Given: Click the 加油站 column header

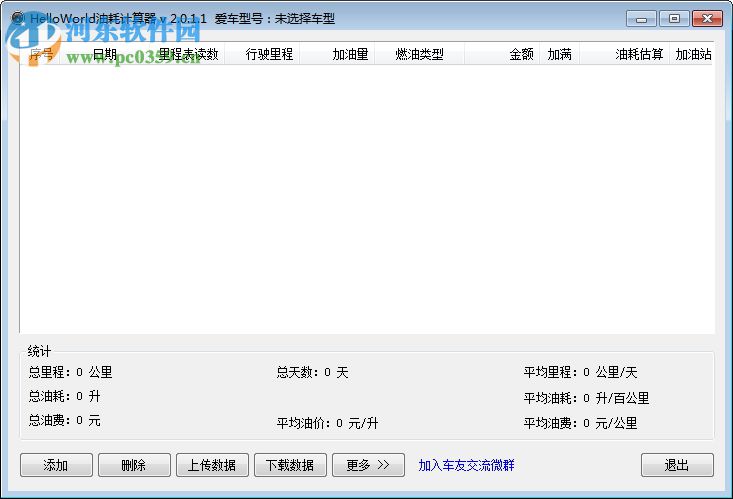Looking at the screenshot, I should click(693, 54).
